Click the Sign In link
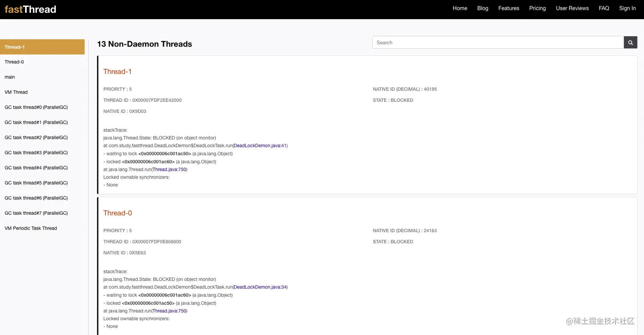 627,8
